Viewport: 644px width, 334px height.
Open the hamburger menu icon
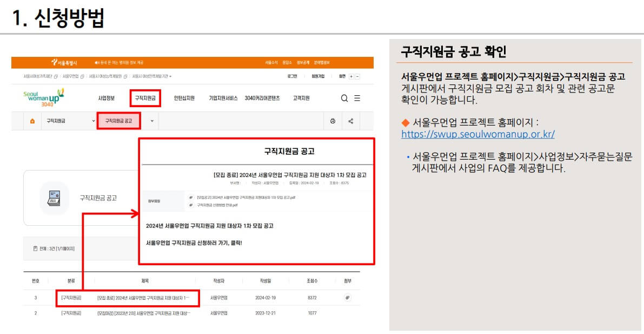click(357, 99)
